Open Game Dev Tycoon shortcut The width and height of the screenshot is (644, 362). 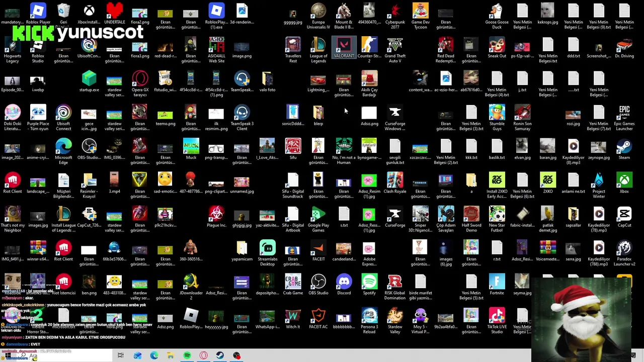pyautogui.click(x=421, y=16)
